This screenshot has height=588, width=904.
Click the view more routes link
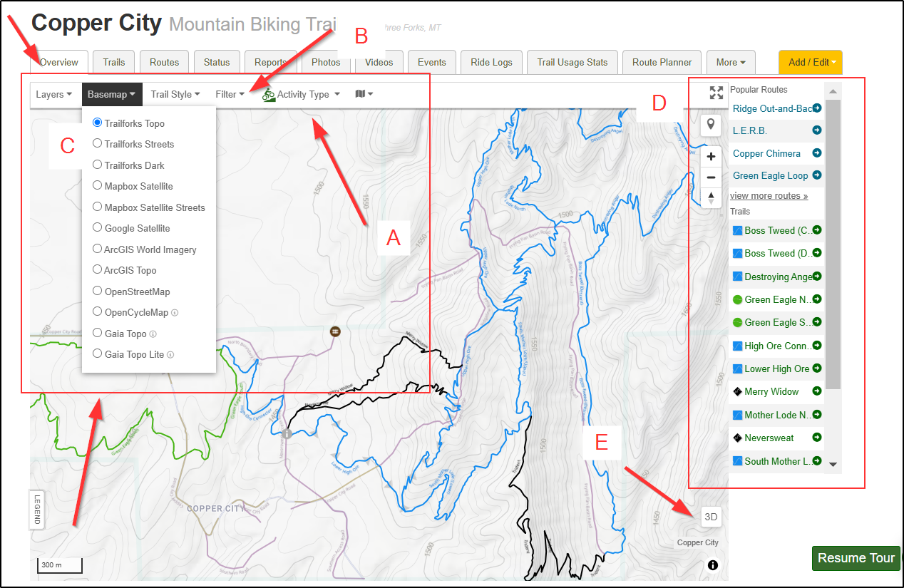click(x=769, y=195)
